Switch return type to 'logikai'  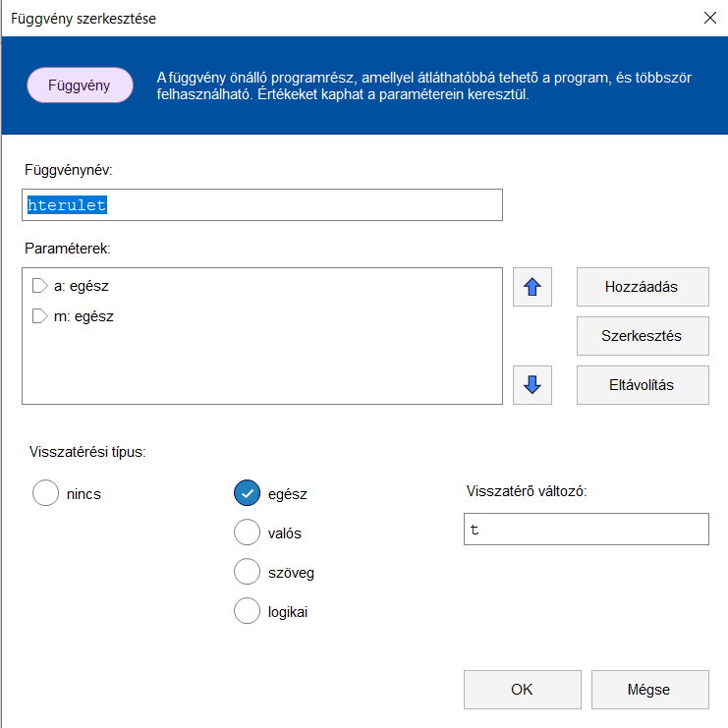[x=247, y=611]
